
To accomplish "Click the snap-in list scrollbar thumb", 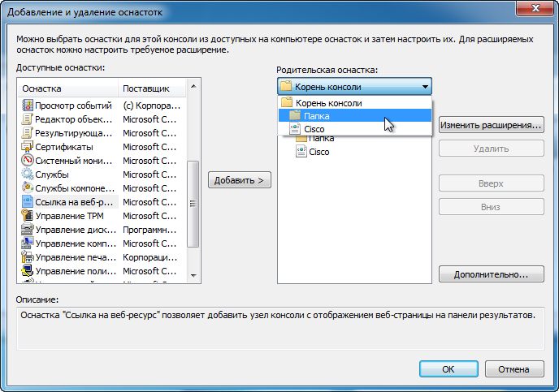I will 193,204.
